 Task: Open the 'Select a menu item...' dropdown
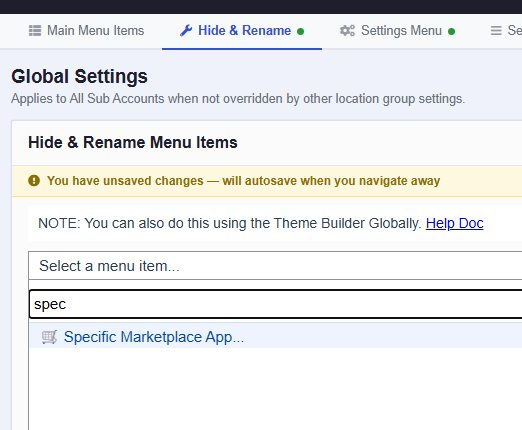[275, 266]
